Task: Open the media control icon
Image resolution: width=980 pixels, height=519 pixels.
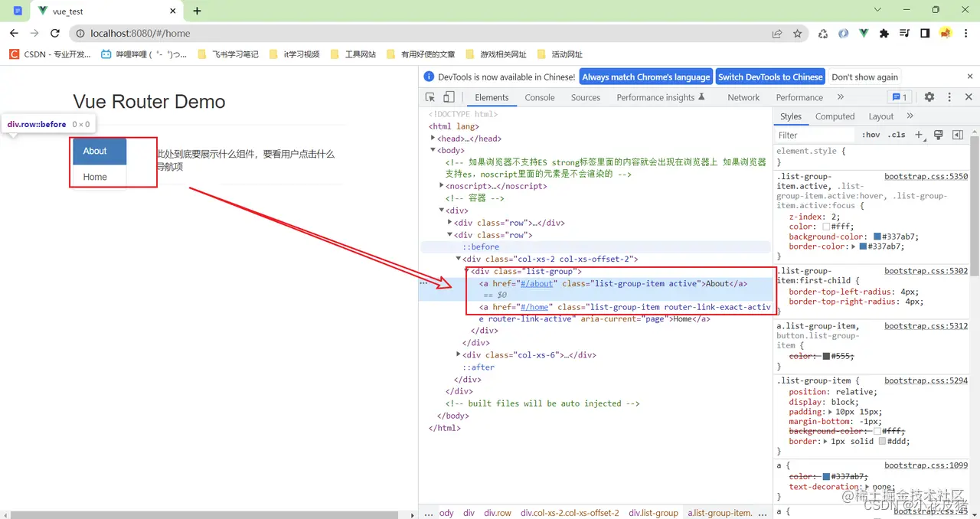Action: [905, 34]
